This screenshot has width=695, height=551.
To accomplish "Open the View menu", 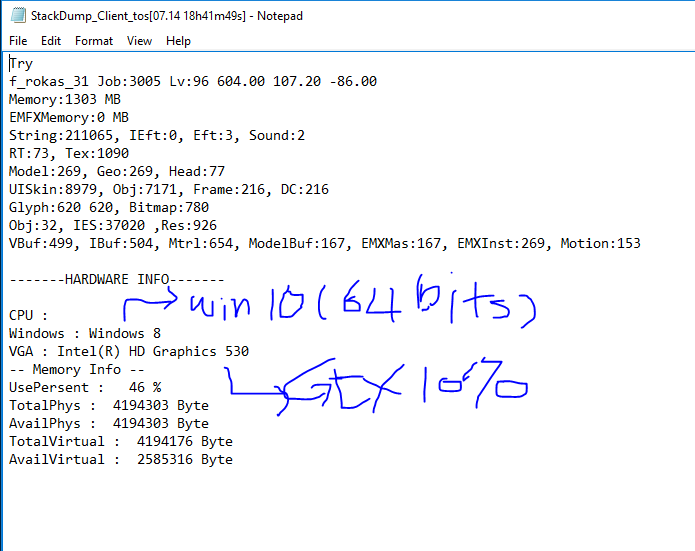I will click(x=139, y=41).
